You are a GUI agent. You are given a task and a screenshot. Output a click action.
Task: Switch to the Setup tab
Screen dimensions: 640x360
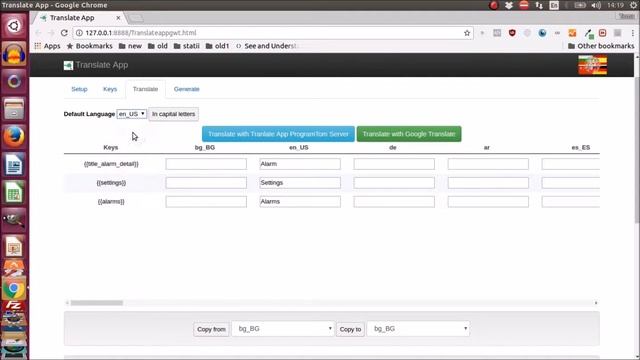[x=79, y=89]
